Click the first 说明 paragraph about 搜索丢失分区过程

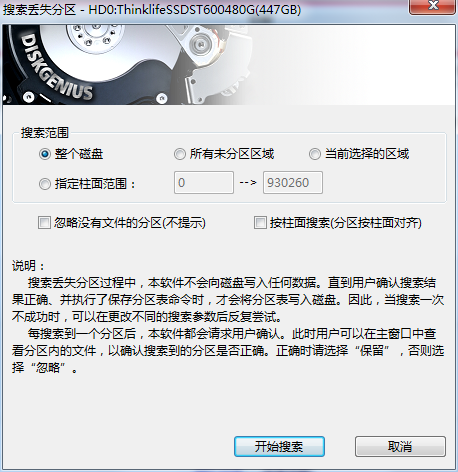(228, 300)
